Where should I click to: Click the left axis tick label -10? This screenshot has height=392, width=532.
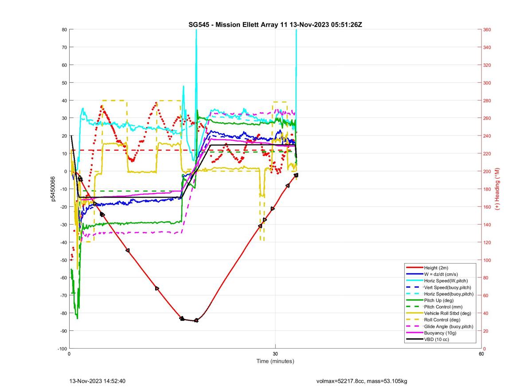(63, 189)
